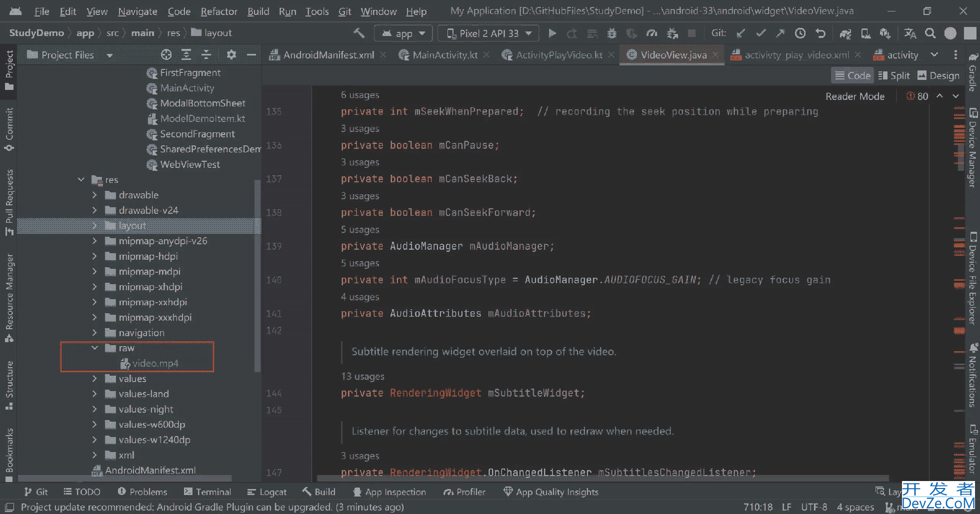Screen dimensions: 980x514
Task: Open the Profiler tool window
Action: tap(464, 492)
